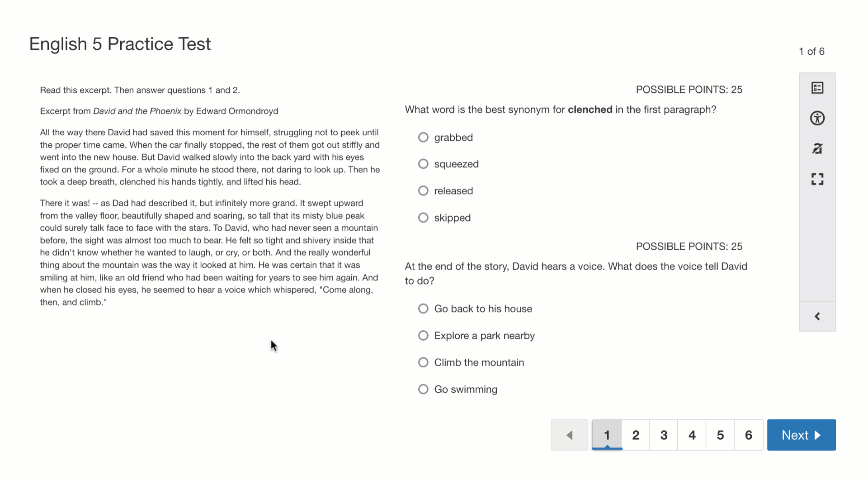
Task: Go to previous page arrow
Action: (x=569, y=435)
